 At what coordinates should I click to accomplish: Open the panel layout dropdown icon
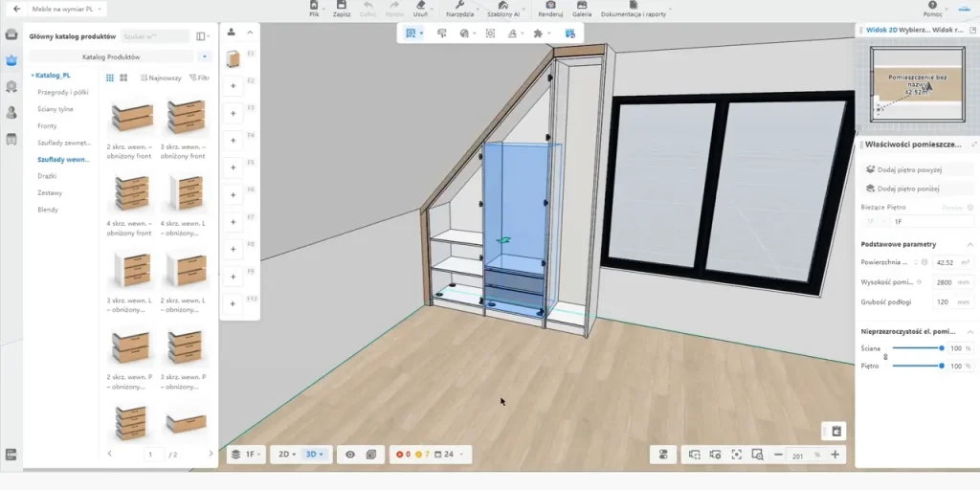point(202,36)
